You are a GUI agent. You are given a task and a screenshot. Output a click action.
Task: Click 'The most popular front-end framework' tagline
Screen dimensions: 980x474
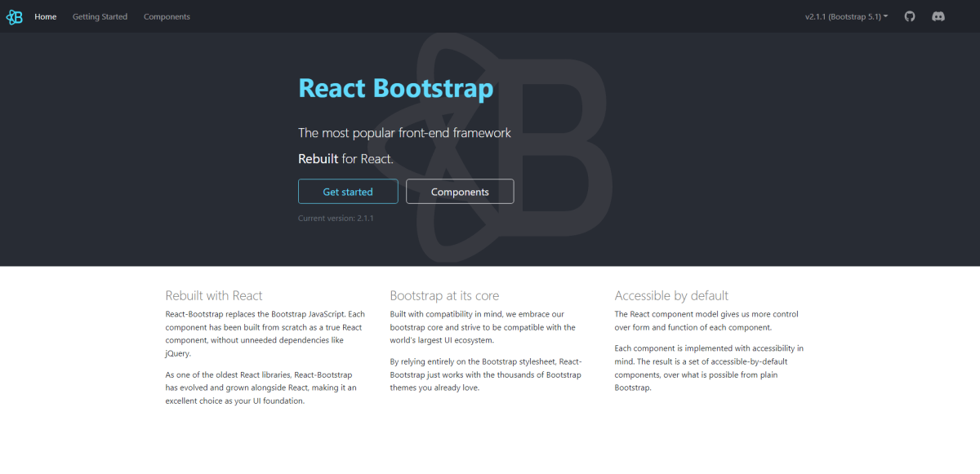(404, 133)
